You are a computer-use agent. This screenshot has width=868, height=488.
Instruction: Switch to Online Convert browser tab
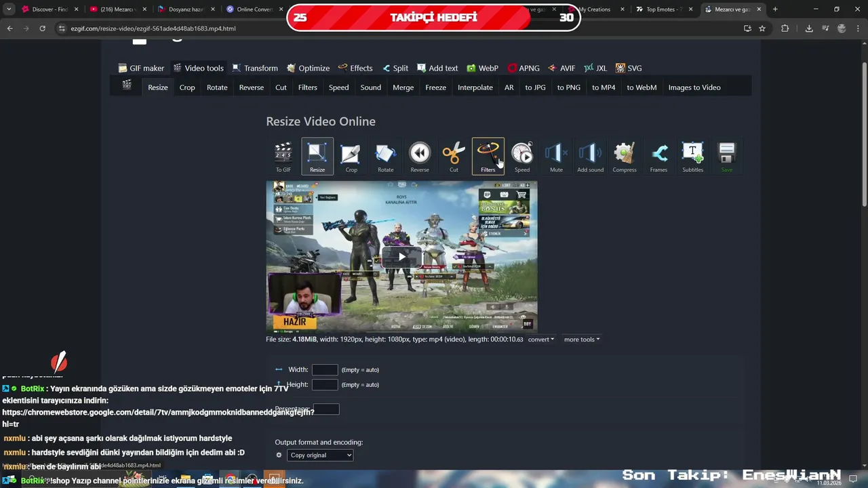[x=254, y=9]
